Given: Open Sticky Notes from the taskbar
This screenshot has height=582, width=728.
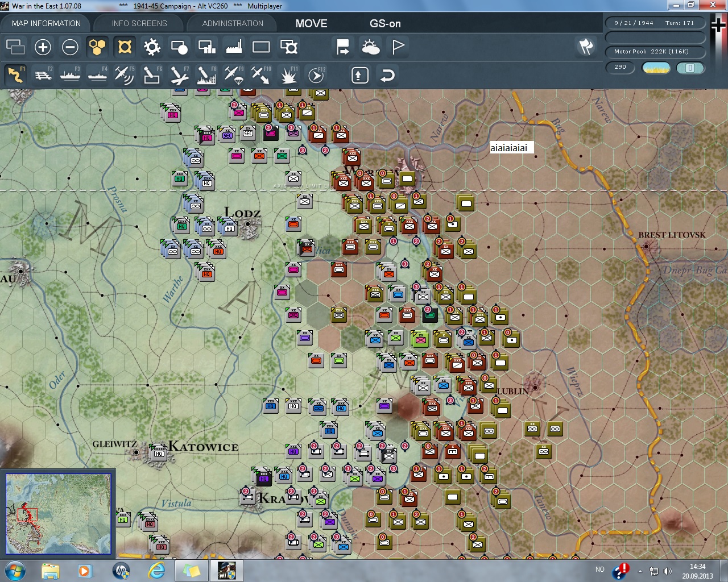Looking at the screenshot, I should point(191,571).
